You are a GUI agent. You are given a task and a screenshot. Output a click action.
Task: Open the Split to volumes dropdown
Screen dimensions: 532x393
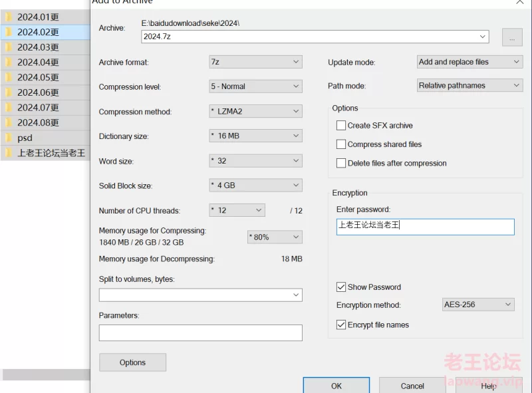point(296,295)
